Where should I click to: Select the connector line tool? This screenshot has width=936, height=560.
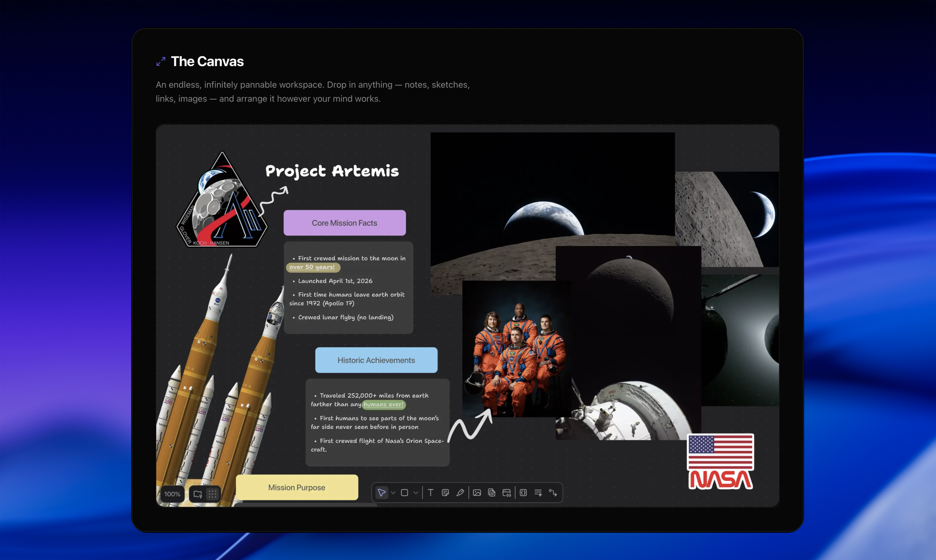click(553, 493)
